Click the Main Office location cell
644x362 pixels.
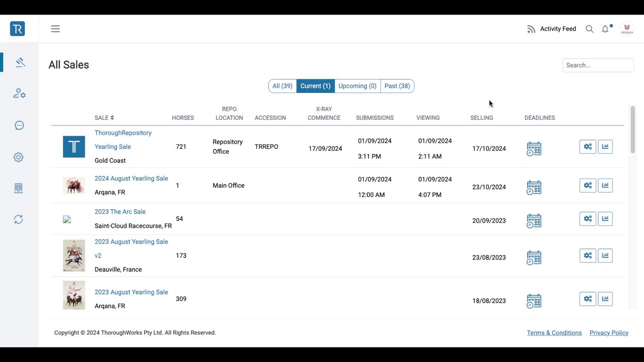tap(228, 186)
